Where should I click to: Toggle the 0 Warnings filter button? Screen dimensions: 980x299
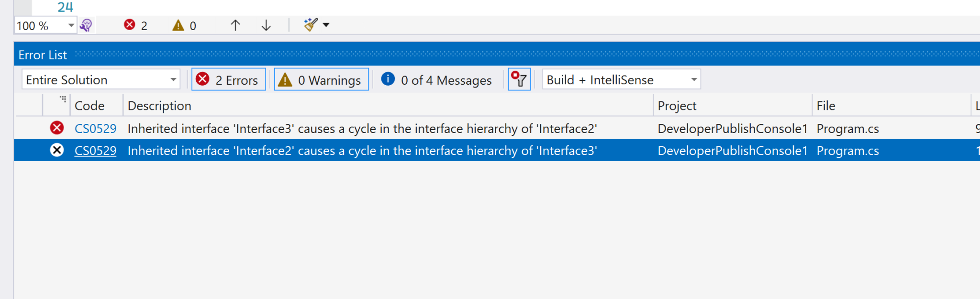point(321,79)
